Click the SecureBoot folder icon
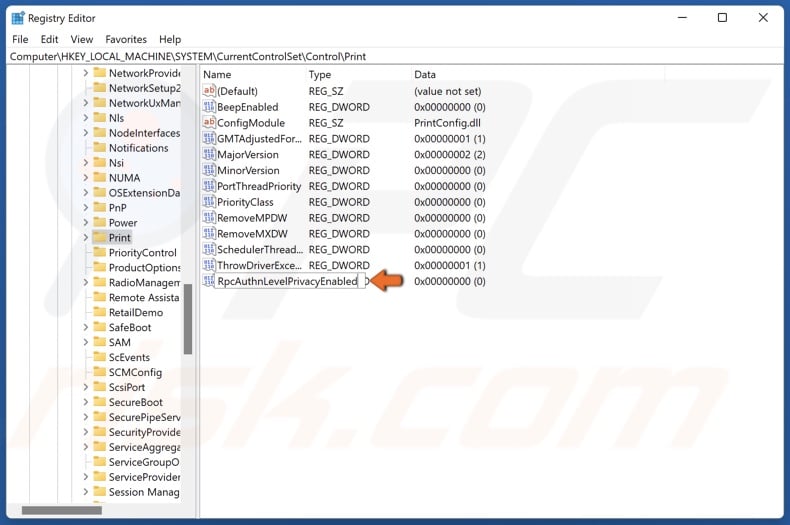The image size is (790, 525). [x=100, y=402]
